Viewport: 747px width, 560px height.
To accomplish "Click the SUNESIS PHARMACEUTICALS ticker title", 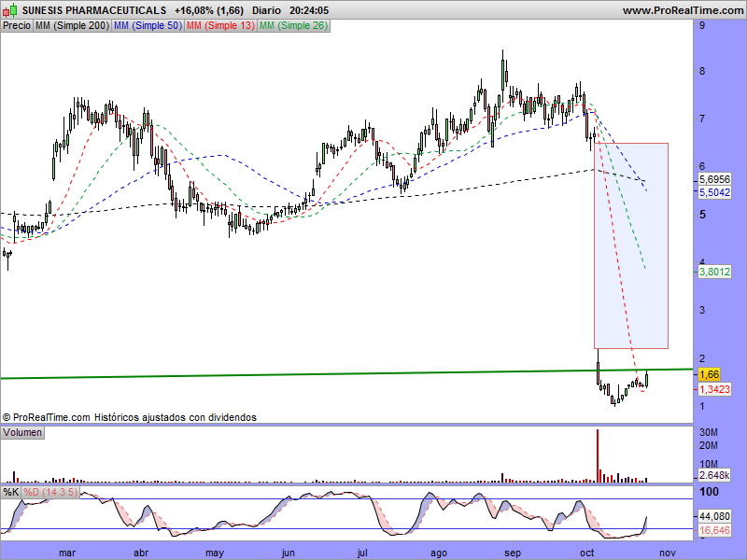I will (94, 10).
